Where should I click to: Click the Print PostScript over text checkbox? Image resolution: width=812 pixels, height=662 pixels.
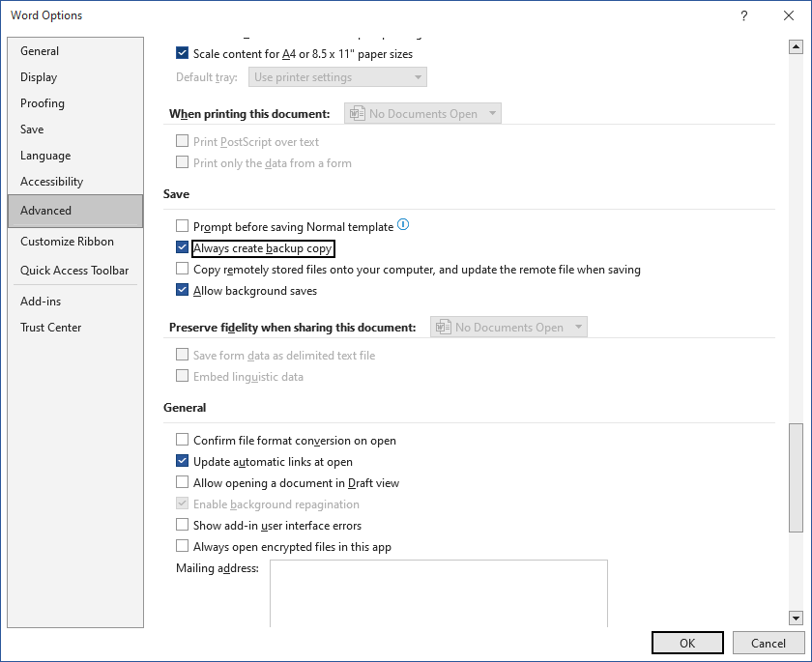[x=183, y=141]
